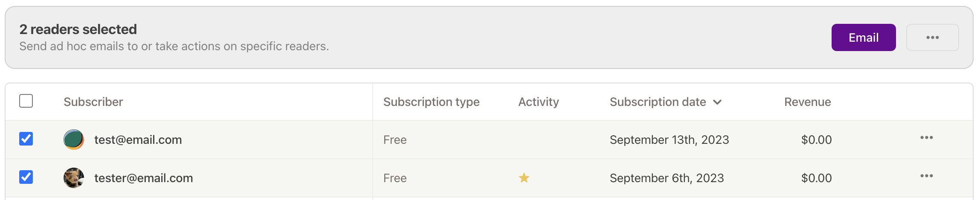Sort by the Subscription date column
This screenshot has width=980, height=200.
pos(658,102)
